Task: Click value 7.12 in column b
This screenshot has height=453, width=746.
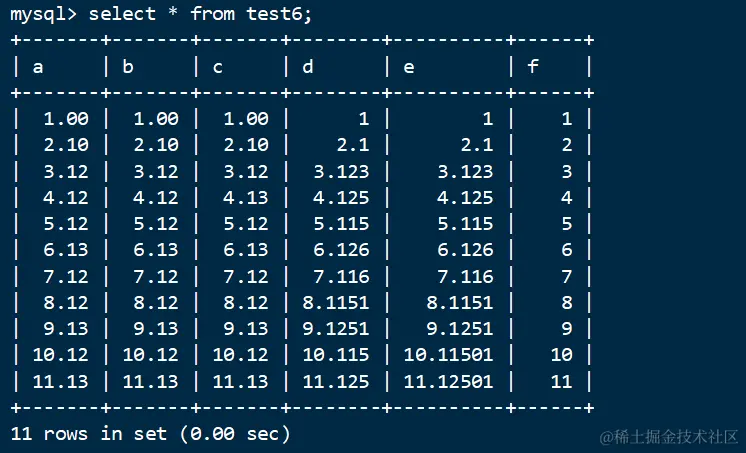Action: tap(156, 276)
